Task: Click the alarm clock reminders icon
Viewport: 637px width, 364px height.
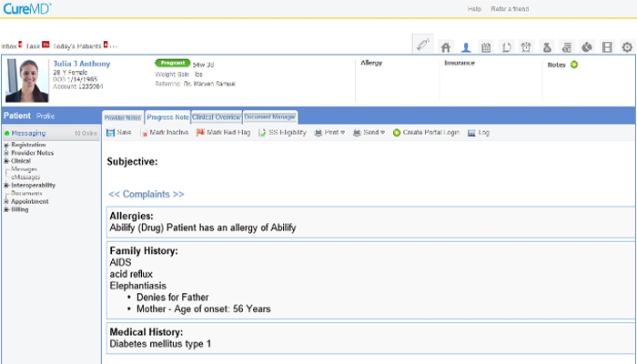Action: pos(526,46)
